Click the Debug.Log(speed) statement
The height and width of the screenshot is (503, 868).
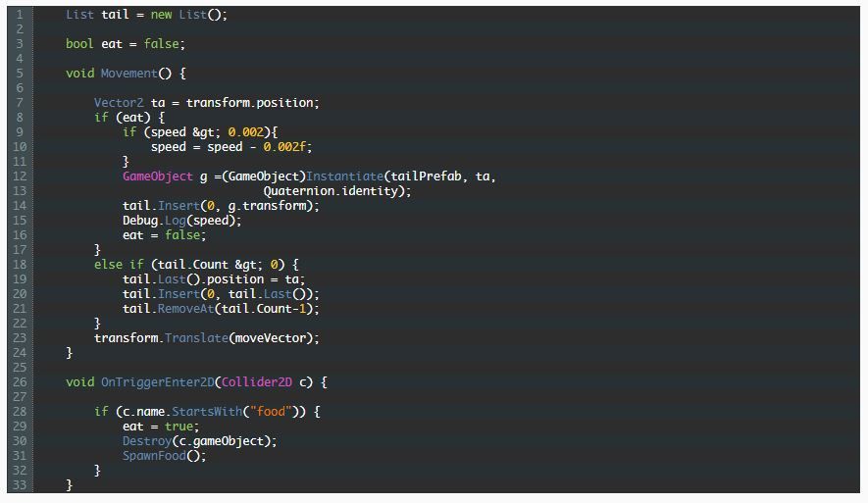click(181, 221)
